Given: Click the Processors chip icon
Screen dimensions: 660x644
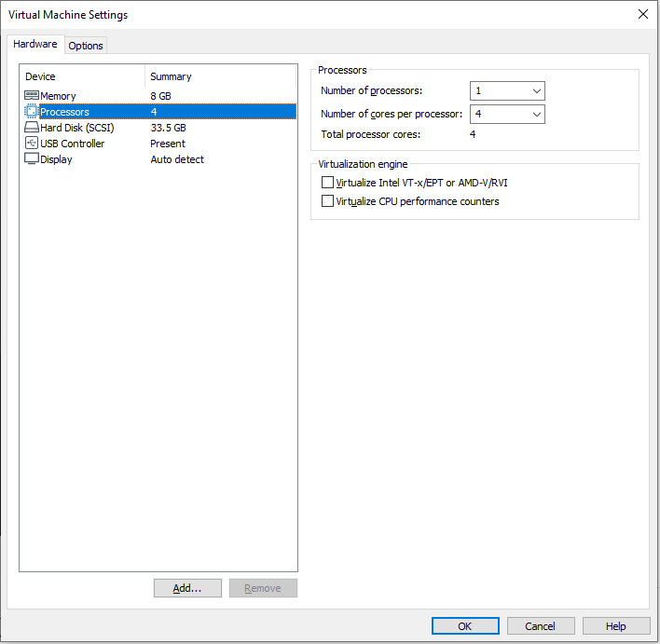Looking at the screenshot, I should click(x=32, y=112).
